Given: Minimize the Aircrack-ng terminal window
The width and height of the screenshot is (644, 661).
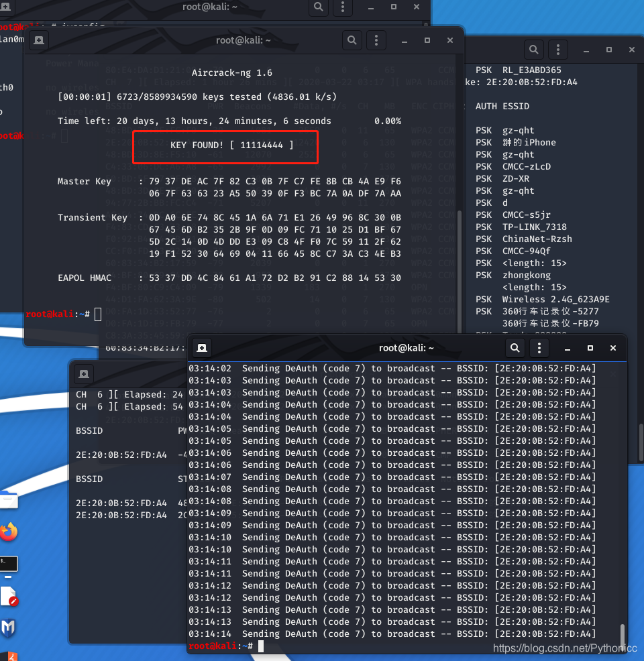Looking at the screenshot, I should click(404, 40).
